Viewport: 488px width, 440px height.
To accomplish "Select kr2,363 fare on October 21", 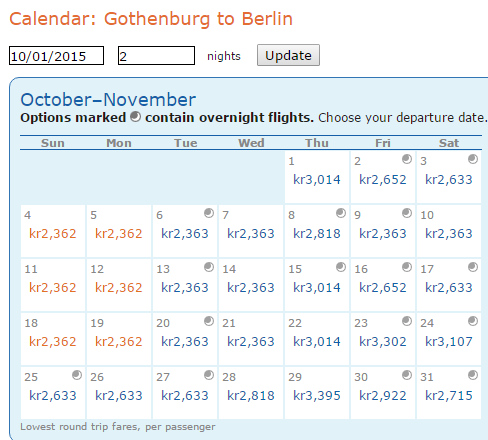I will 251,342.
